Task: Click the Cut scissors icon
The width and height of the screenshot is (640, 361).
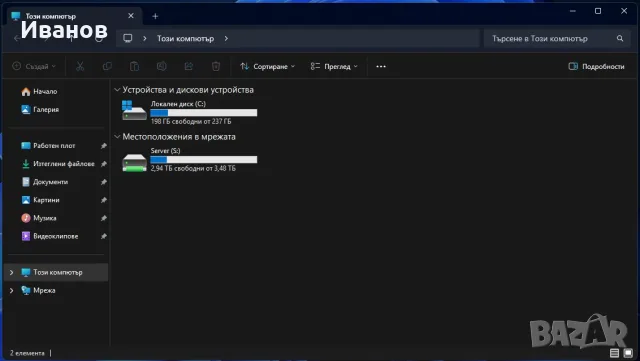Action: [x=80, y=66]
